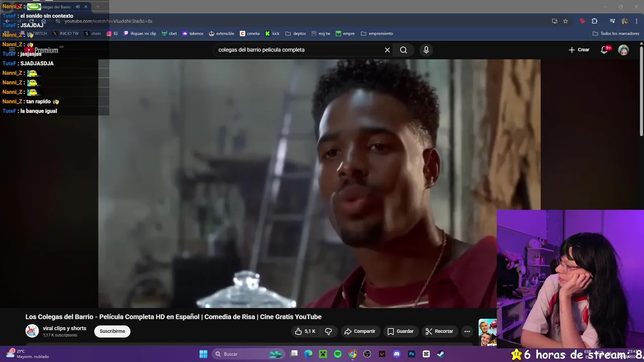Open extensible bookmark

click(x=221, y=34)
